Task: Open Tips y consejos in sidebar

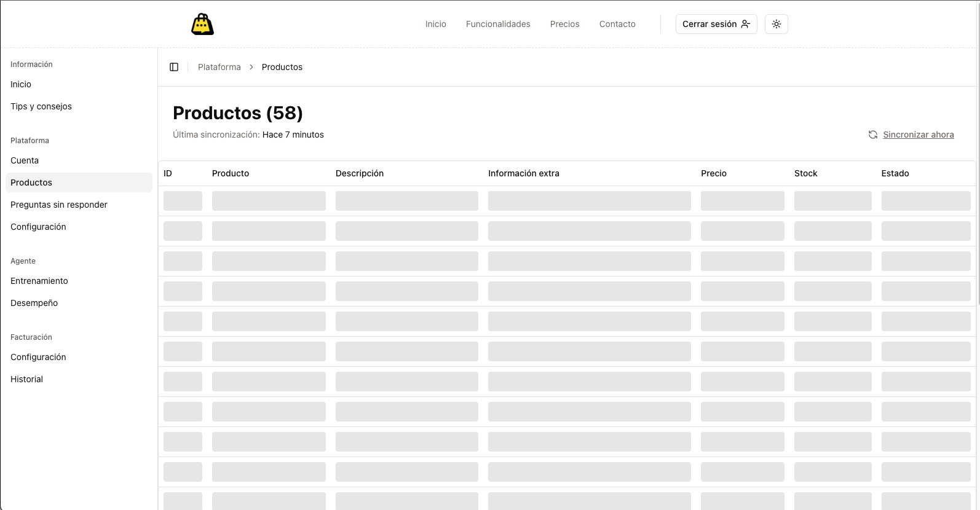Action: [41, 106]
